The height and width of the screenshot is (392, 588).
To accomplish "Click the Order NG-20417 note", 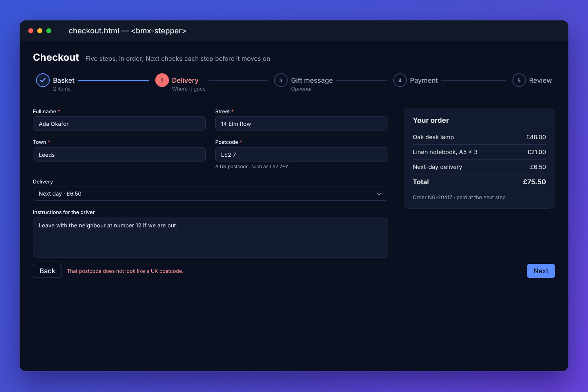I will click(x=459, y=197).
